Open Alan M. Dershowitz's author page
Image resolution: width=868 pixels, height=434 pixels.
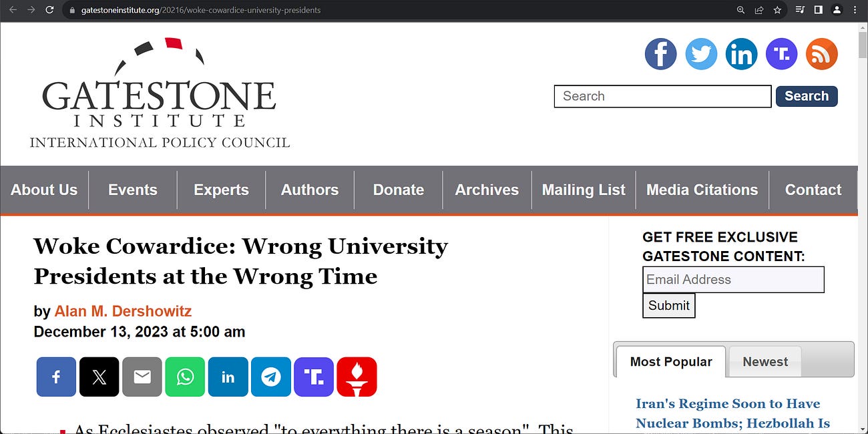(x=122, y=311)
